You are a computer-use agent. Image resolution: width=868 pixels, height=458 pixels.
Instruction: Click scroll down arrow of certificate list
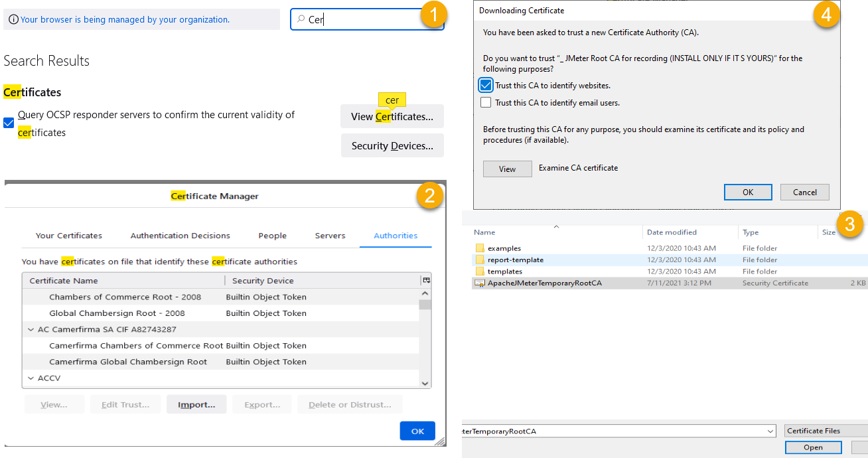click(x=425, y=383)
